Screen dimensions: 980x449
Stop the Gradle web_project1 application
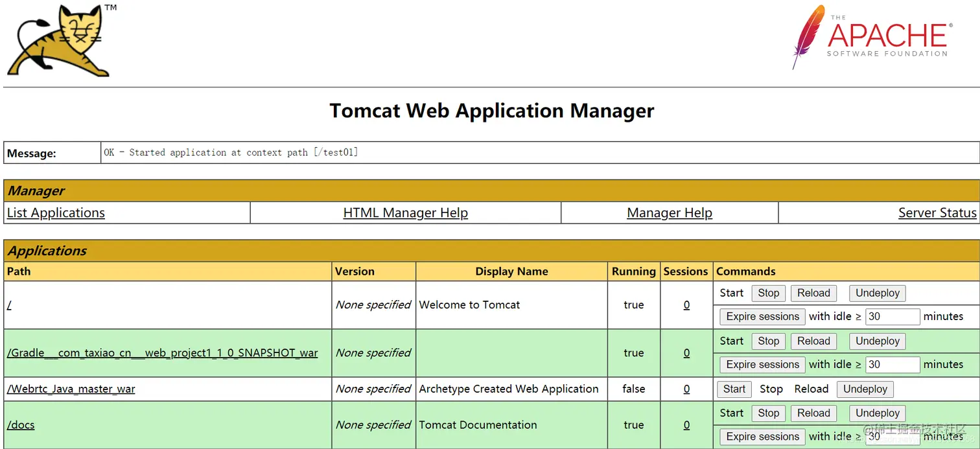coord(769,341)
